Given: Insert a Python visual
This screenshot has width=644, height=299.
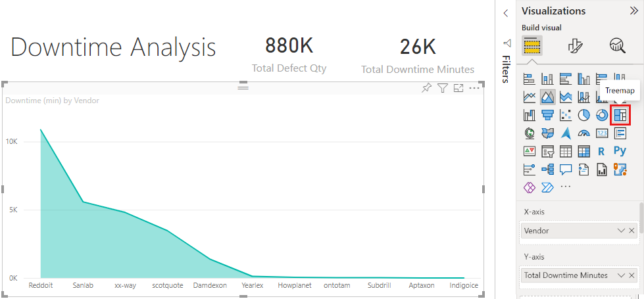Looking at the screenshot, I should click(620, 151).
